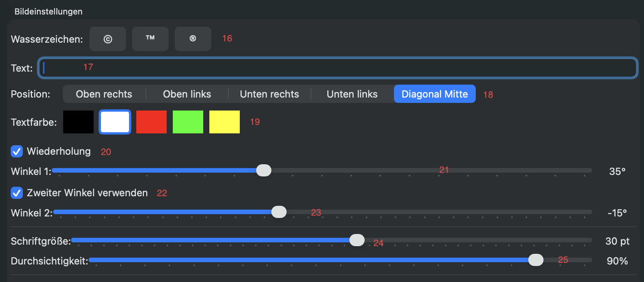
Task: Switch position to Unten rechts
Action: click(269, 94)
